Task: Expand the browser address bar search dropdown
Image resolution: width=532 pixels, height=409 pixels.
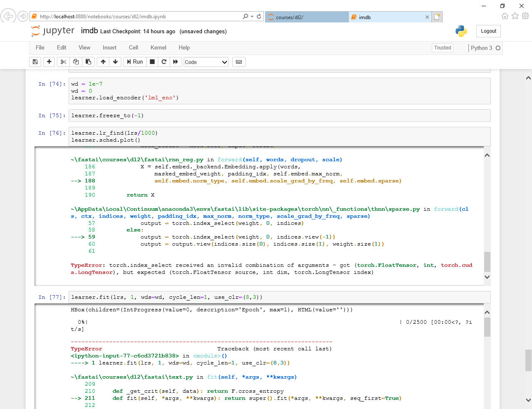Action: pyautogui.click(x=252, y=17)
